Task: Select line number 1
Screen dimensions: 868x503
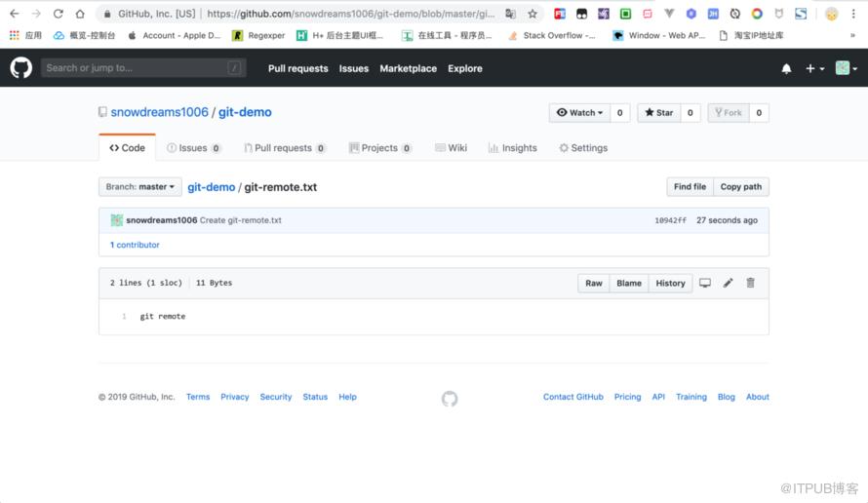Action: click(124, 317)
